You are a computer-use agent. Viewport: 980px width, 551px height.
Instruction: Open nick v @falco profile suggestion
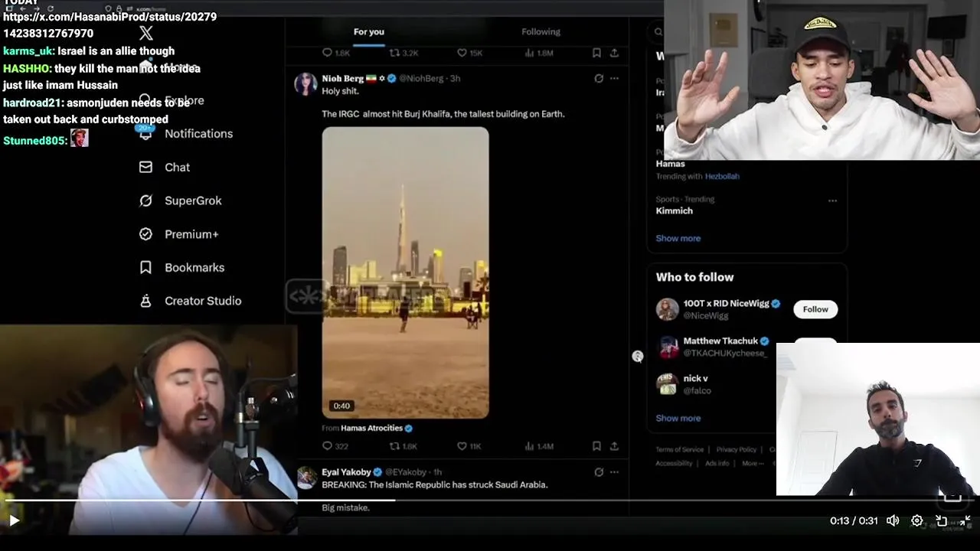pos(695,378)
